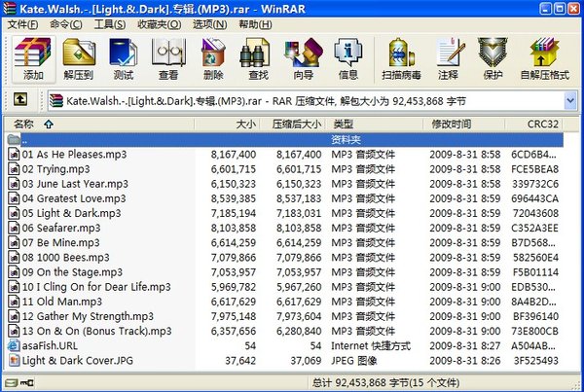
Task: Sort by the 名称 column header
Action: [x=98, y=124]
